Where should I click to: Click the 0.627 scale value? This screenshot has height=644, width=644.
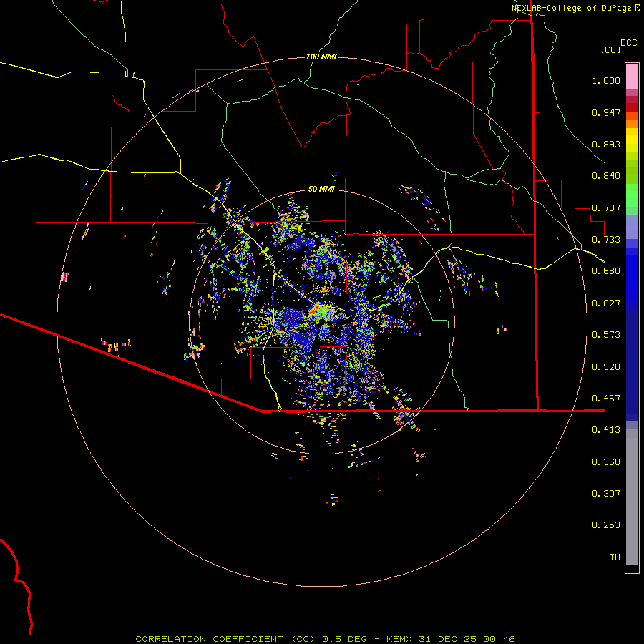[x=606, y=303]
